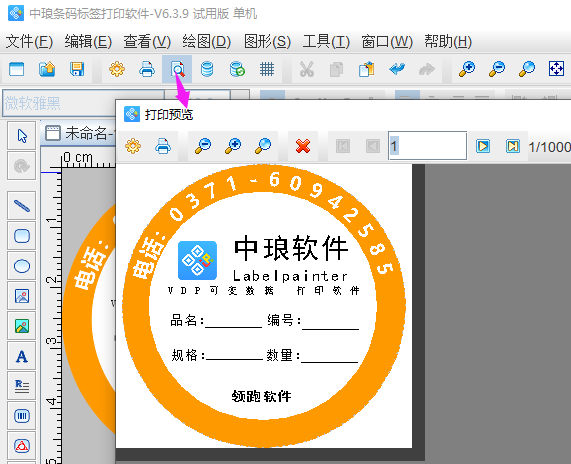Click the redo gray arrow icon
571x464 pixels.
[x=427, y=69]
